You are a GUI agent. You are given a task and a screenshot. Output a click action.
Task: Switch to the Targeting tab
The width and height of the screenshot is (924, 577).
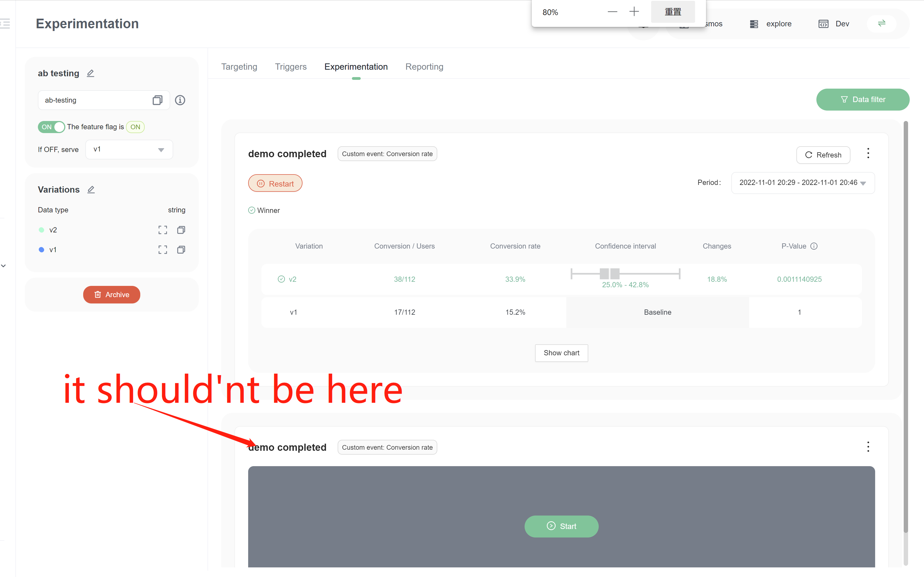pyautogui.click(x=239, y=66)
